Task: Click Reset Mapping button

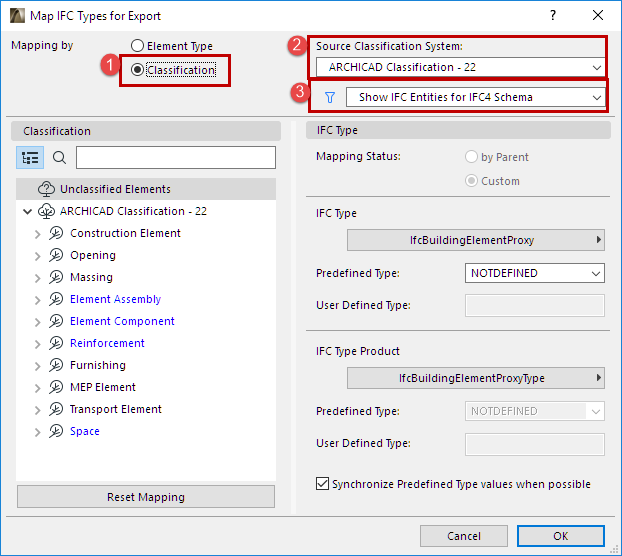Action: (146, 497)
